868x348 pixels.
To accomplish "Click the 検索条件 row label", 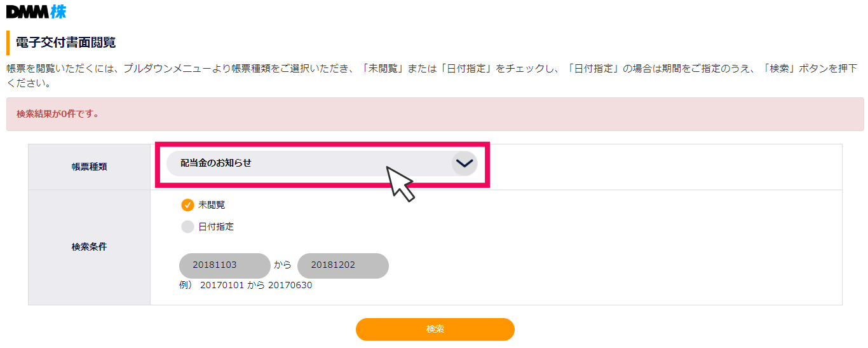I will tap(89, 247).
